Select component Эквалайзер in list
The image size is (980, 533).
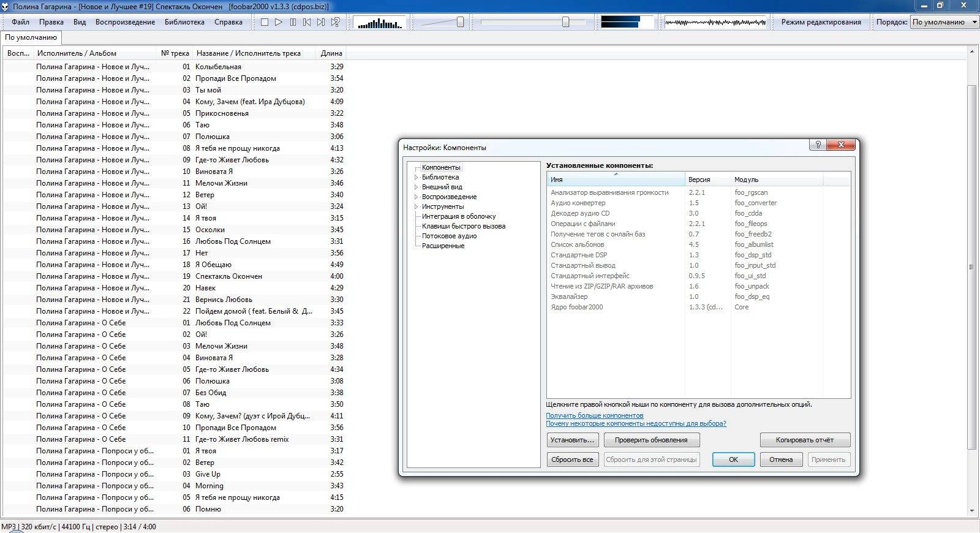tap(698, 297)
